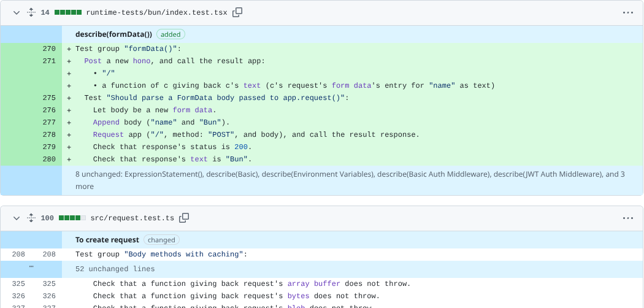Click 'Check that response's status is 200' line
Screen dimensions: 644x308
pos(172,147)
